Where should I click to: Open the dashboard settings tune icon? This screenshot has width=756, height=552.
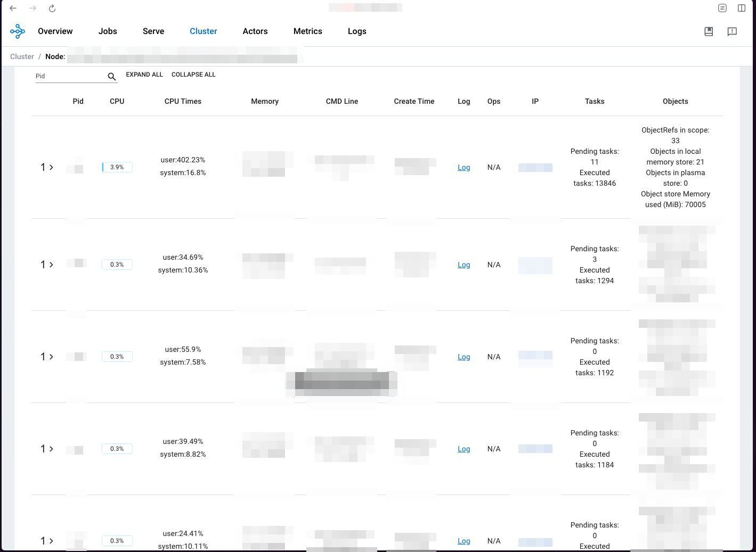point(722,8)
